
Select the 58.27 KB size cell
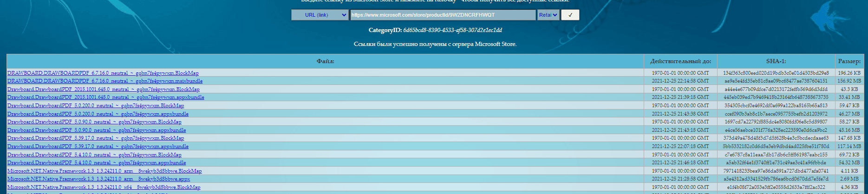(x=849, y=122)
